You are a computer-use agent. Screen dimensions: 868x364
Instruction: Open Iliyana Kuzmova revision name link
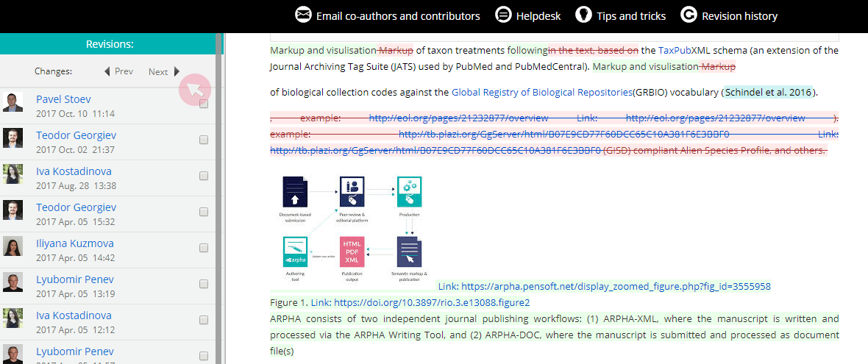[x=75, y=243]
